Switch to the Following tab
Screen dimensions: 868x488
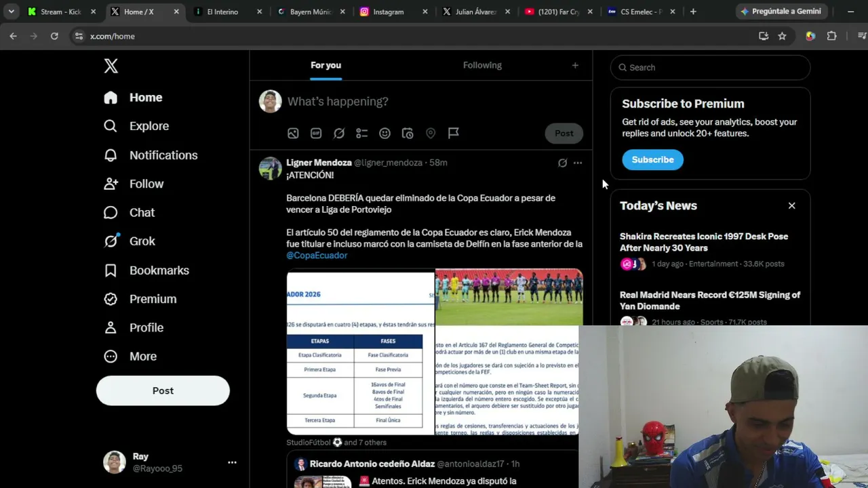(x=482, y=65)
